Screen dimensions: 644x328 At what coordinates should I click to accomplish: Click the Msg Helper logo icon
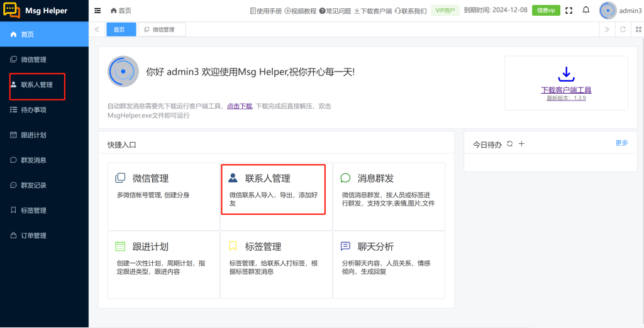coord(11,11)
